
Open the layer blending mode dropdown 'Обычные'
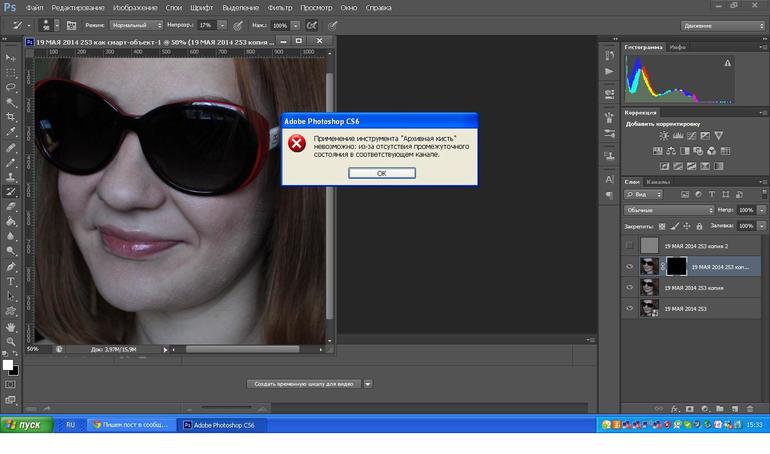coord(668,210)
